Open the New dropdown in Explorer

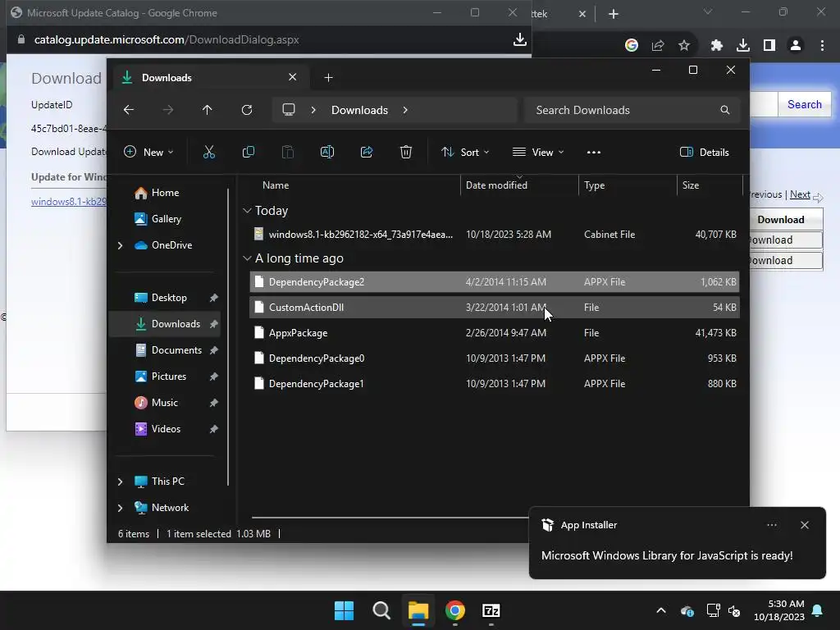coord(148,152)
